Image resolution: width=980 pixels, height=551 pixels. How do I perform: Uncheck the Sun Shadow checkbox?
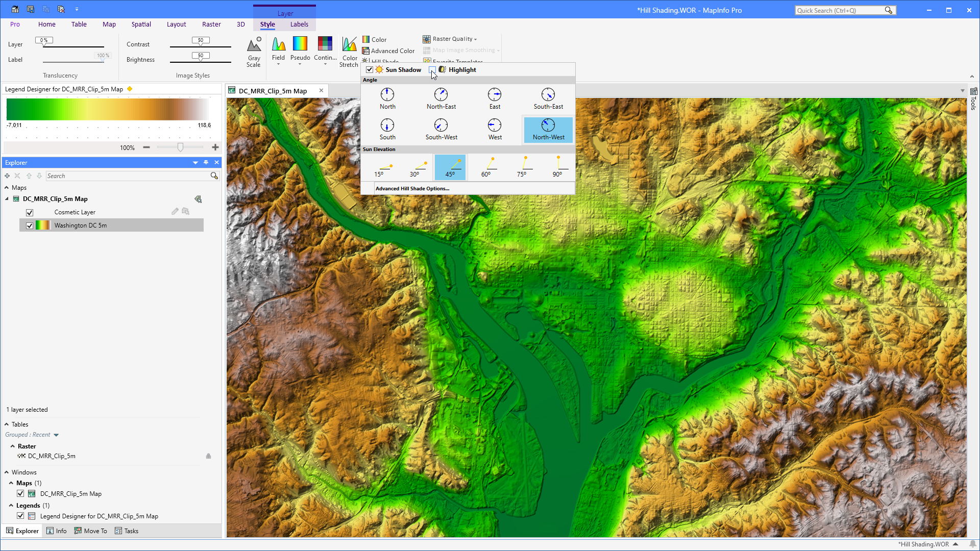370,70
